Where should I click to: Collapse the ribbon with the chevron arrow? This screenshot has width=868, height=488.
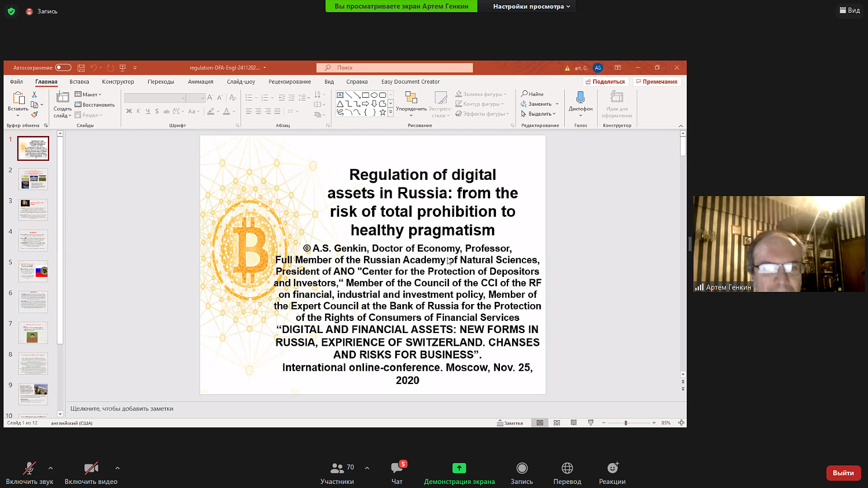tap(681, 125)
